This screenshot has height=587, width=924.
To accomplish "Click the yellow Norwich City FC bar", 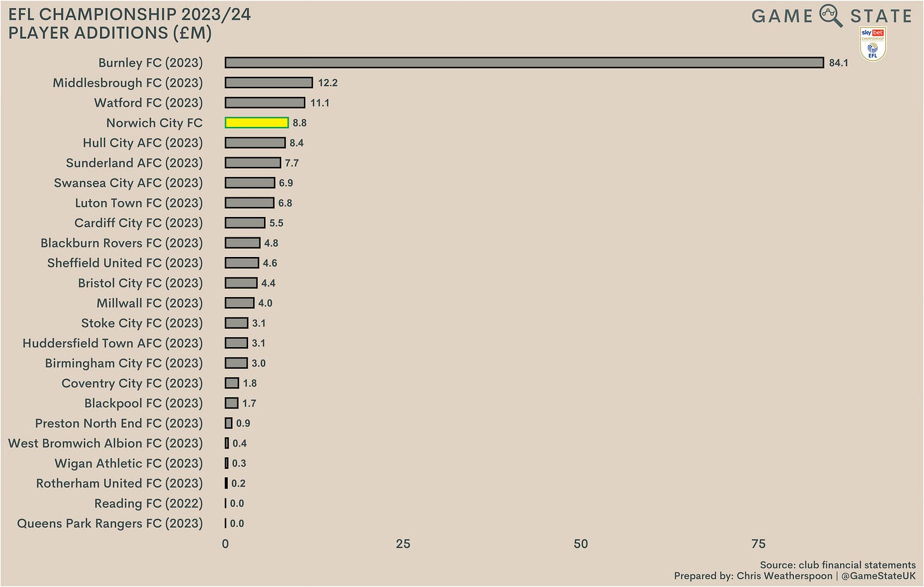I will click(x=257, y=122).
